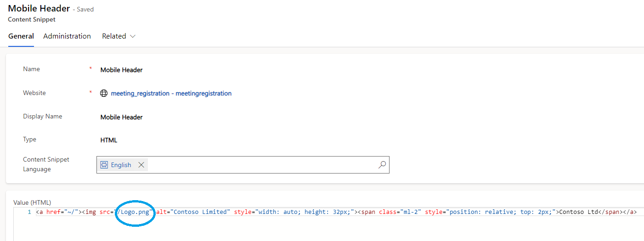Click the Mobile Header page title
This screenshot has width=644, height=241.
39,8
